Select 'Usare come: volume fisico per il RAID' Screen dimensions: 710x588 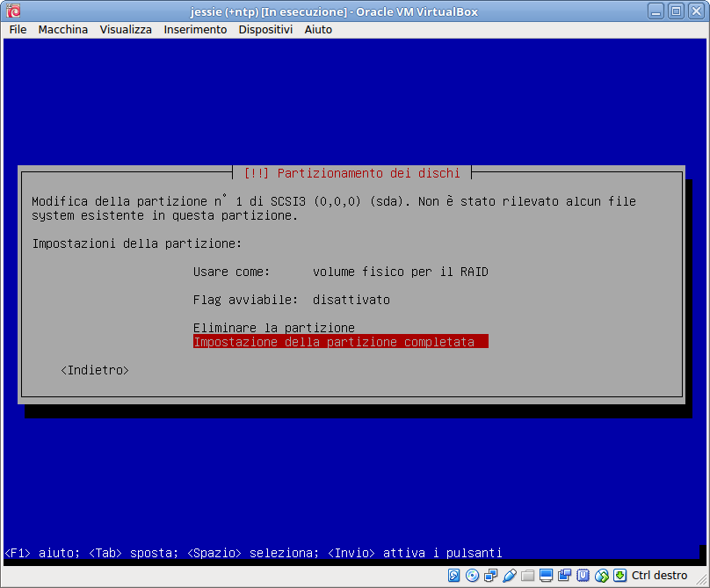341,272
